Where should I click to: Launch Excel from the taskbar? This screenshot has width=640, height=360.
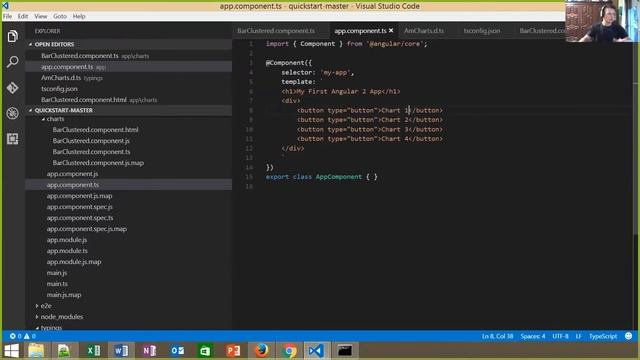pos(93,351)
